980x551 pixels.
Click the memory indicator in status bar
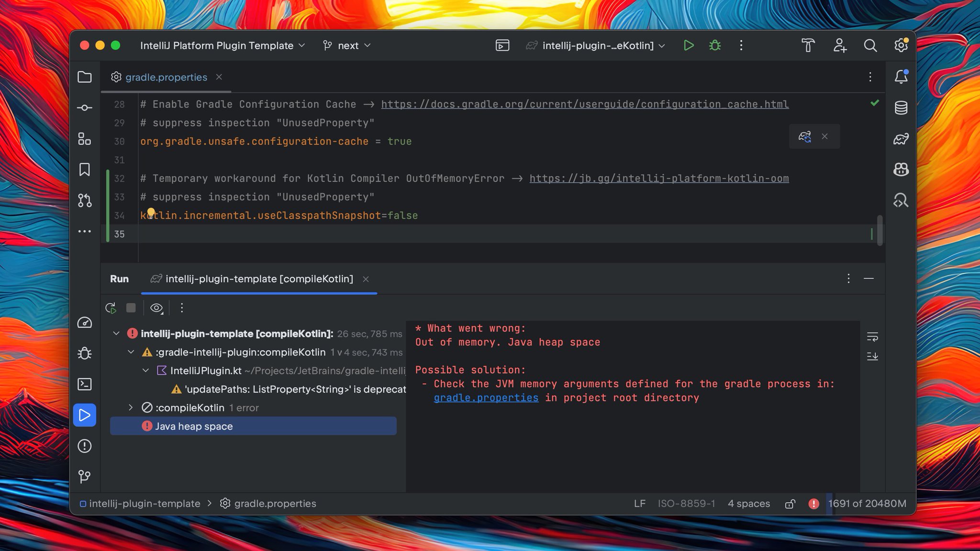click(867, 504)
